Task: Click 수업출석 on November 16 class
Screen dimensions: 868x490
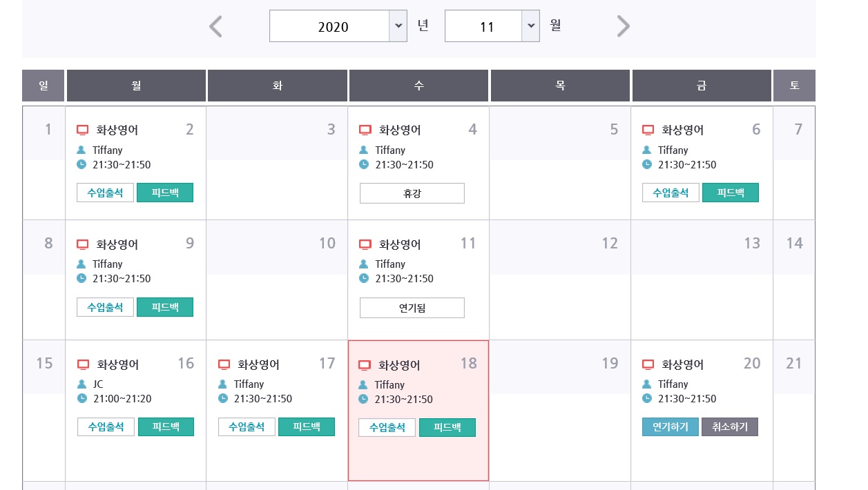Action: tap(106, 427)
